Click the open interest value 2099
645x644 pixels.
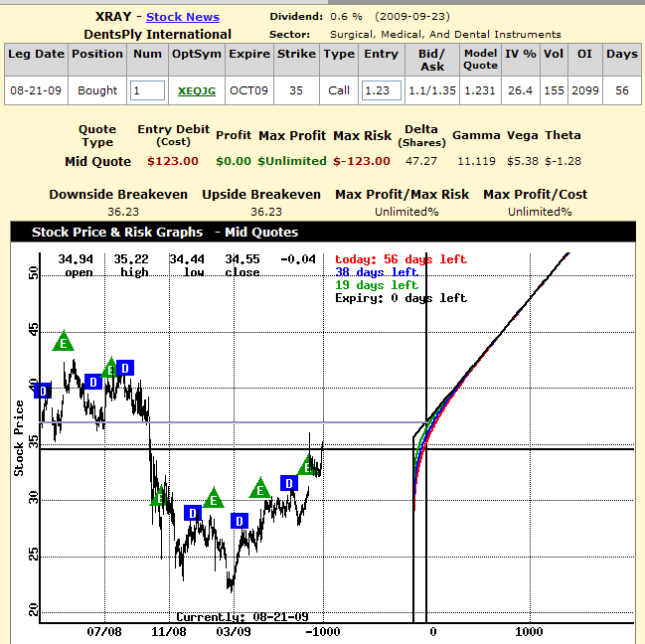[x=585, y=90]
